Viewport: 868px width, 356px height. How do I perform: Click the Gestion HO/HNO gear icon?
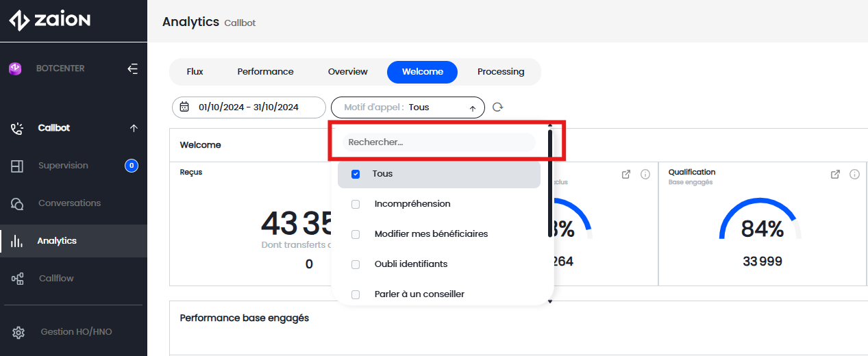coord(18,332)
